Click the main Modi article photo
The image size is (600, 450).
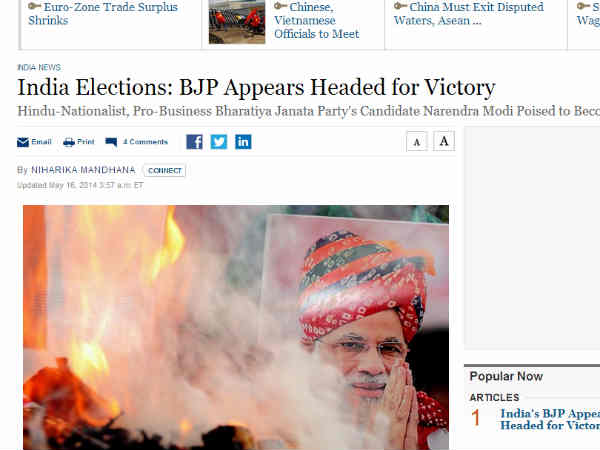pos(236,328)
